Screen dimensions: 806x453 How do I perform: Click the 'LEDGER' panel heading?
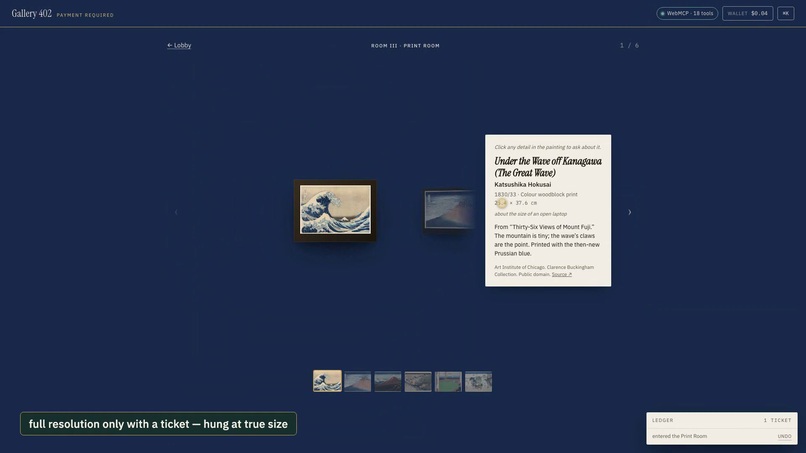click(x=663, y=421)
